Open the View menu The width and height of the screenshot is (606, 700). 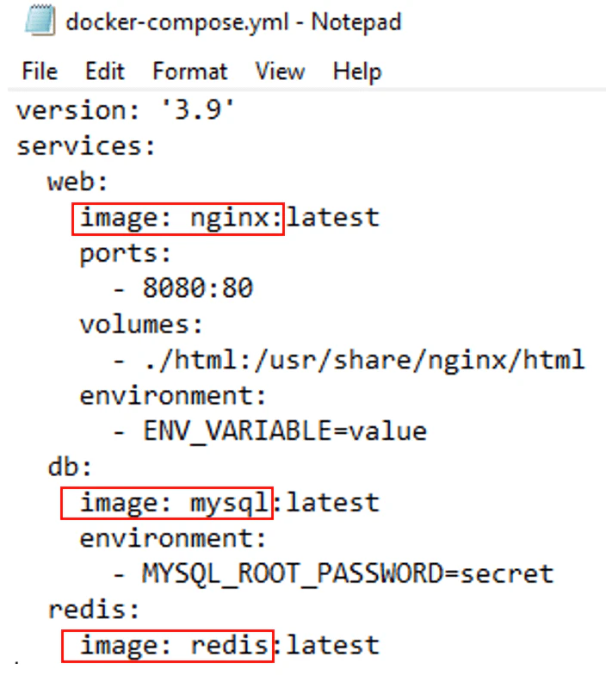point(279,71)
